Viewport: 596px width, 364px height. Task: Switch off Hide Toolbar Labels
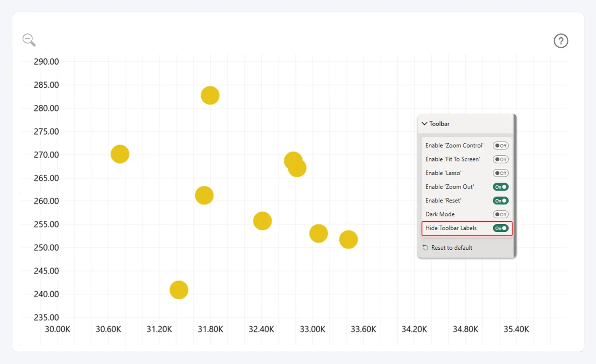(x=500, y=228)
